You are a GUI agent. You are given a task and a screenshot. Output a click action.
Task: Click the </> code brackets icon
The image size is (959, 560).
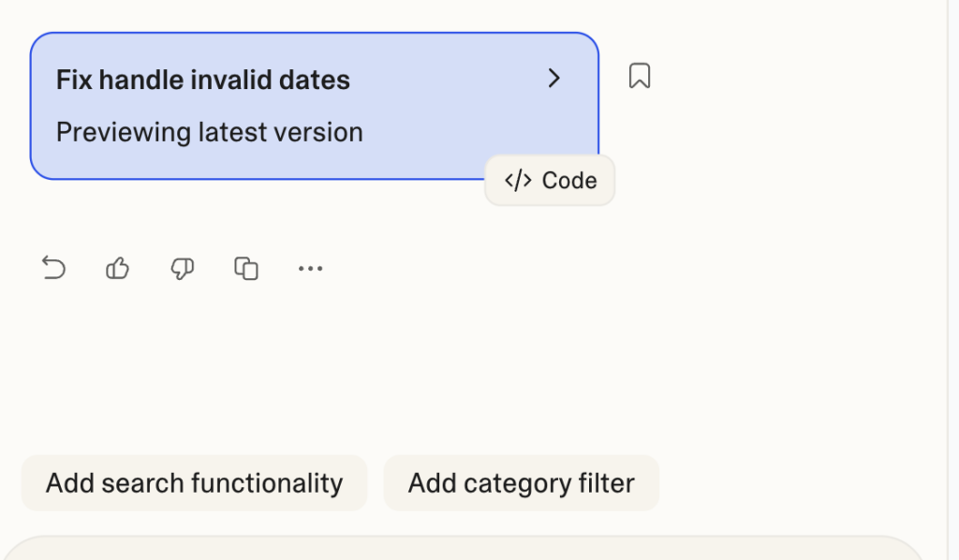518,181
